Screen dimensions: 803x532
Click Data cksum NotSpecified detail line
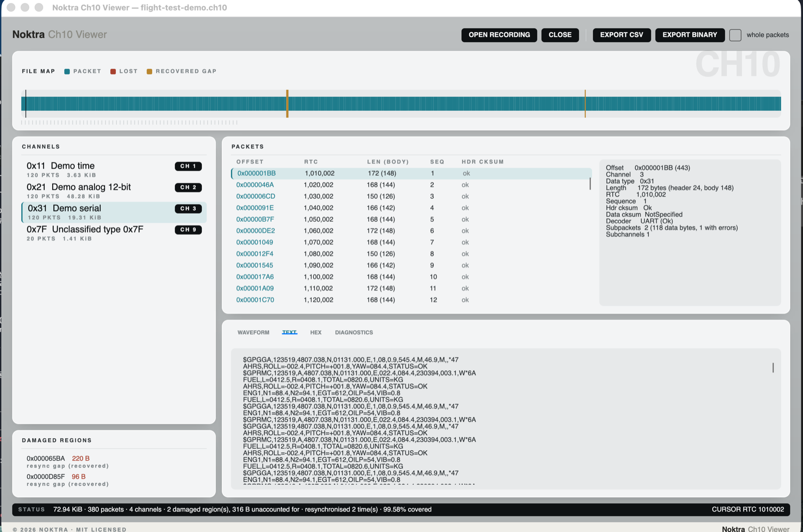644,214
